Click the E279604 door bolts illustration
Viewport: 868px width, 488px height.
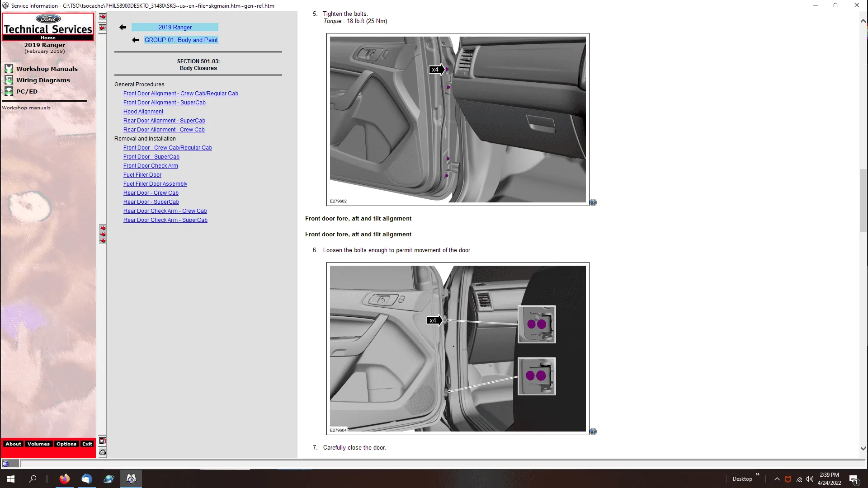click(458, 349)
